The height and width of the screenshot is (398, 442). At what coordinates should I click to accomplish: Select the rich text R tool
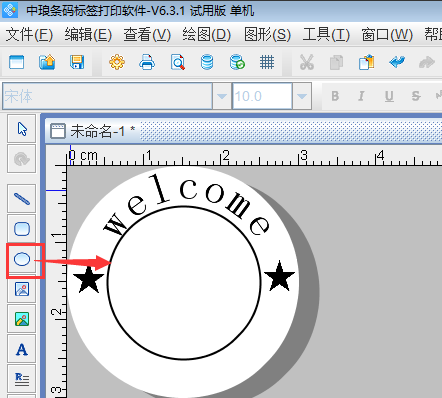22,379
